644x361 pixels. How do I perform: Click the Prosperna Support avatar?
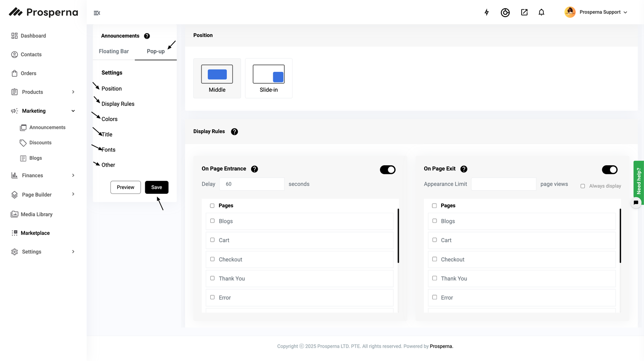pyautogui.click(x=570, y=12)
